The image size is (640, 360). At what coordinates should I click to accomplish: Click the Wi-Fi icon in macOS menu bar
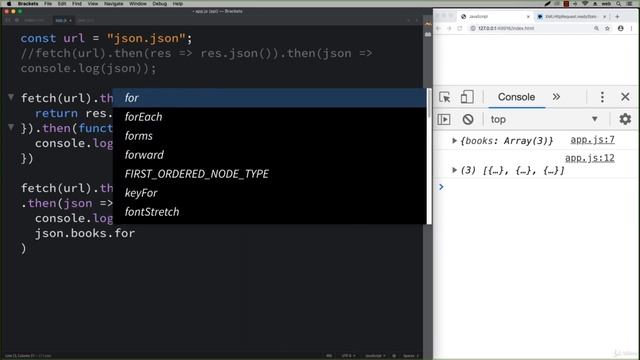tap(585, 4)
